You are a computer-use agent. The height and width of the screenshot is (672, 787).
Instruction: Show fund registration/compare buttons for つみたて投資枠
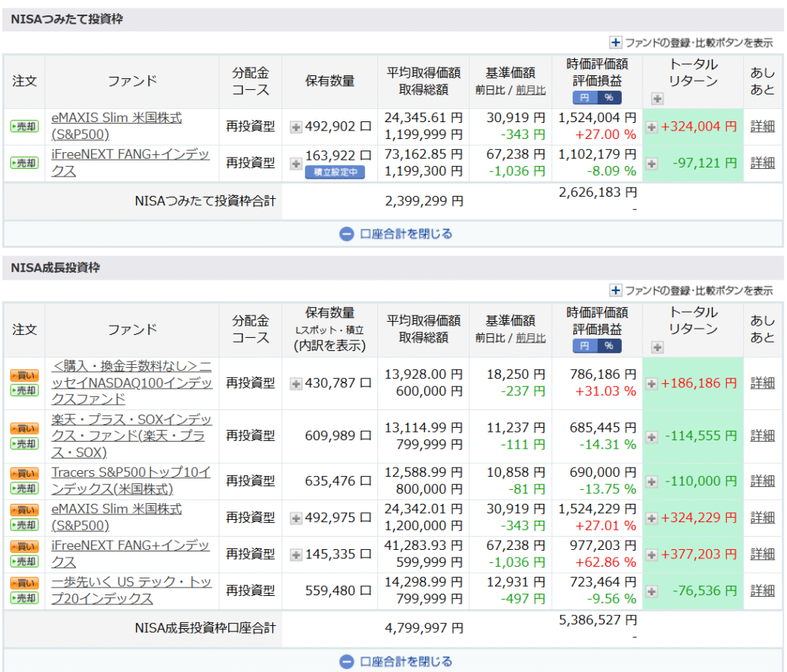pyautogui.click(x=691, y=43)
